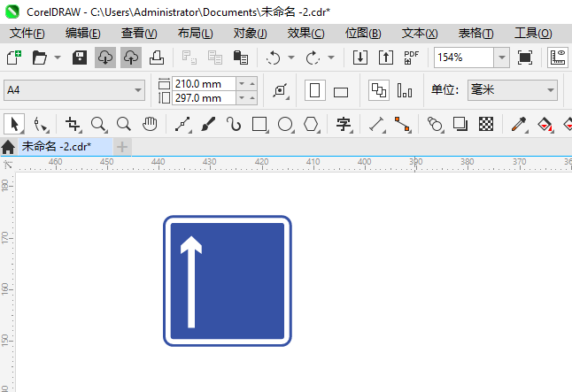The height and width of the screenshot is (392, 572).
Task: Click the cloud upload icon
Action: coord(131,58)
